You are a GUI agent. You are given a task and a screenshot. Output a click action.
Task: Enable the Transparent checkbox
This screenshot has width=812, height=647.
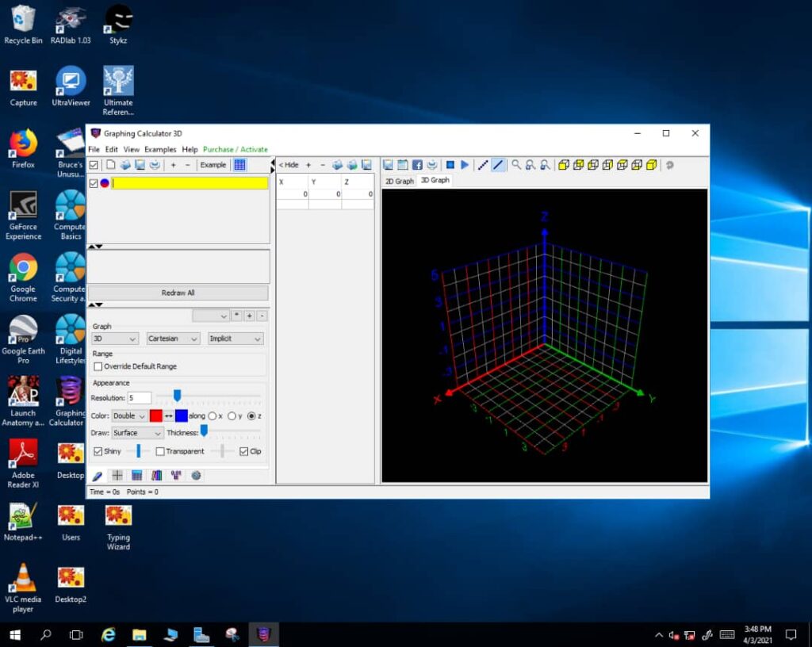(160, 451)
